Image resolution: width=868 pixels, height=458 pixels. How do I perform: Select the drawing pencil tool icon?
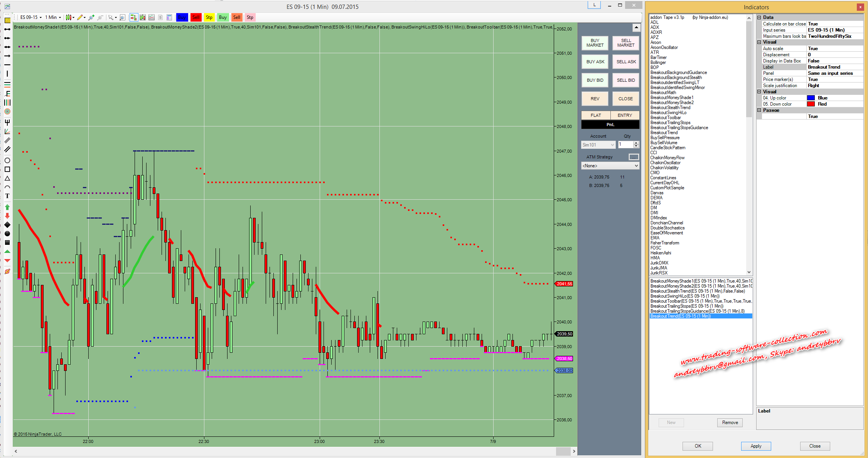click(80, 17)
